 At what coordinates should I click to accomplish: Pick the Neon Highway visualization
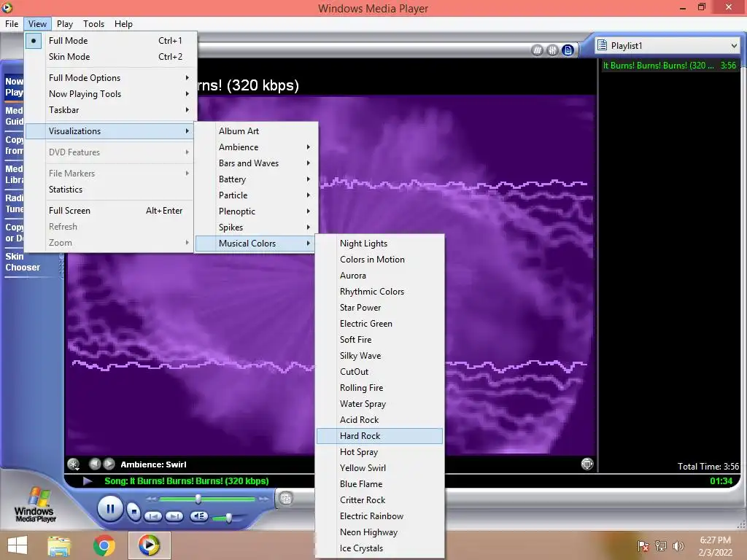pos(379,532)
